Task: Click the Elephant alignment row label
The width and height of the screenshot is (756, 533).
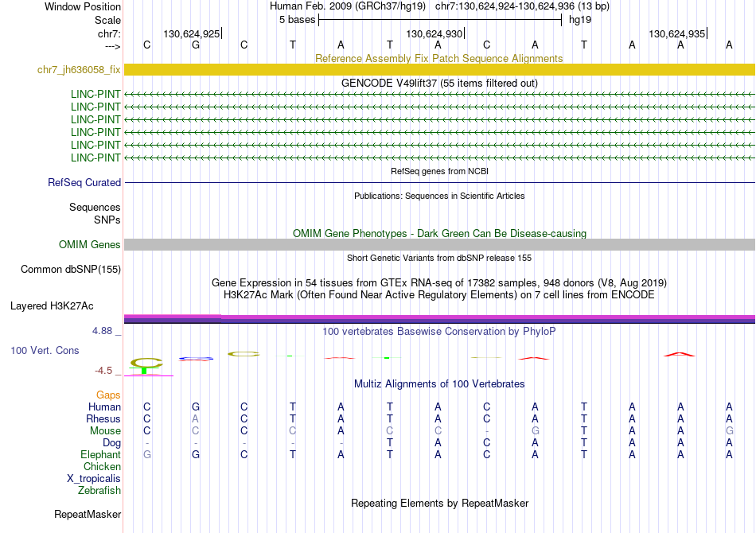Action: point(100,454)
